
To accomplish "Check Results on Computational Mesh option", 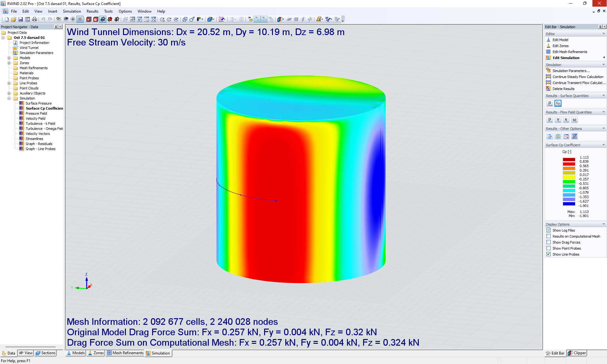I will [x=548, y=236].
